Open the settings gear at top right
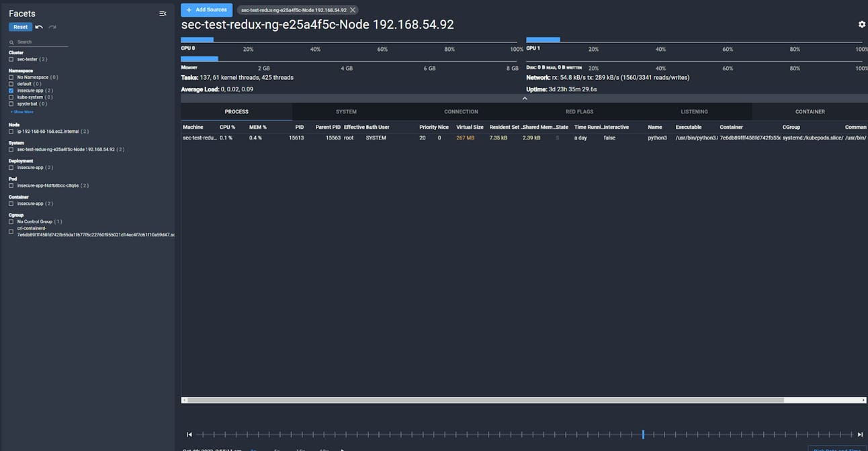 (862, 24)
